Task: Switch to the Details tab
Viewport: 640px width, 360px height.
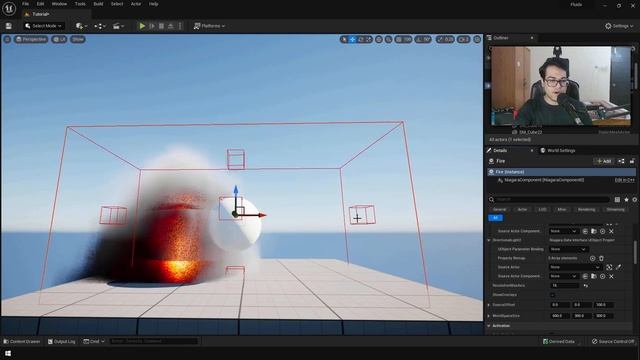Action: [500, 151]
